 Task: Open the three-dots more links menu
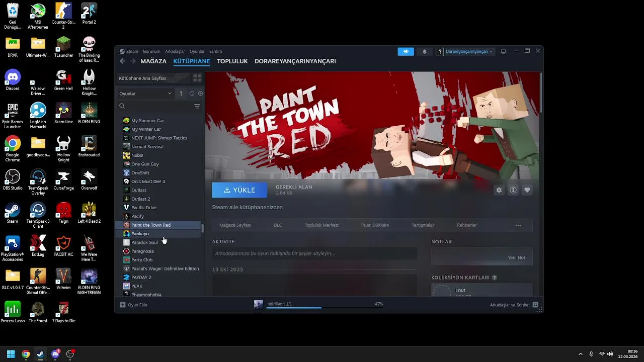[x=518, y=225]
